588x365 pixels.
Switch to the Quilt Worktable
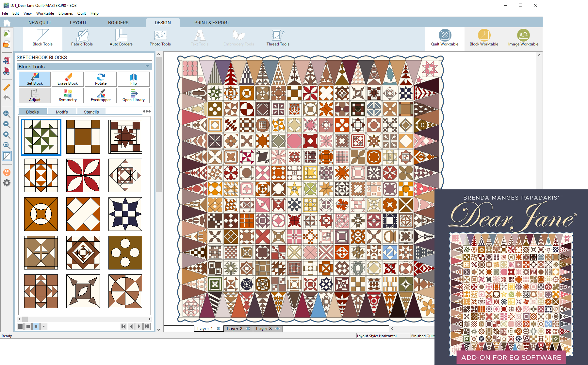445,38
